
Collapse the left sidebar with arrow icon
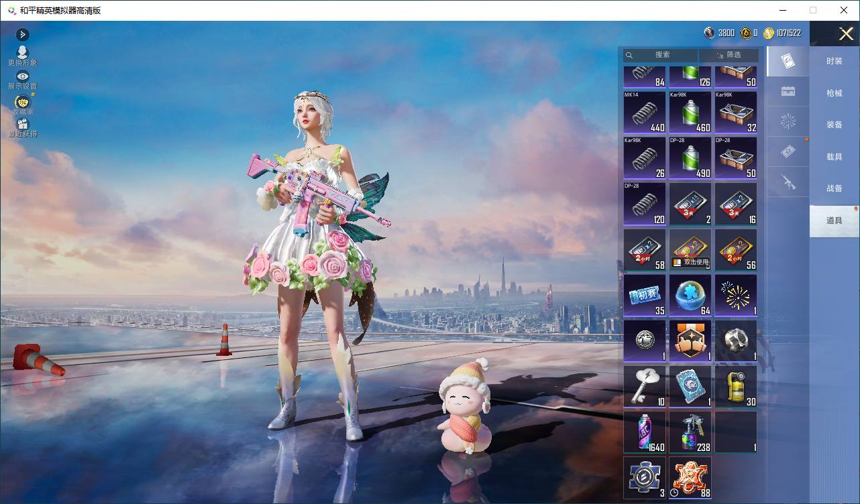pyautogui.click(x=22, y=35)
